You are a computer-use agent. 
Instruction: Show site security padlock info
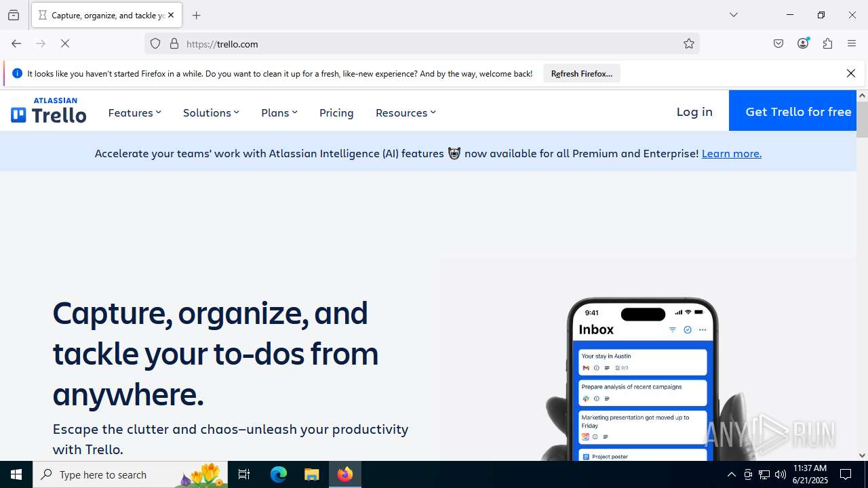[174, 43]
